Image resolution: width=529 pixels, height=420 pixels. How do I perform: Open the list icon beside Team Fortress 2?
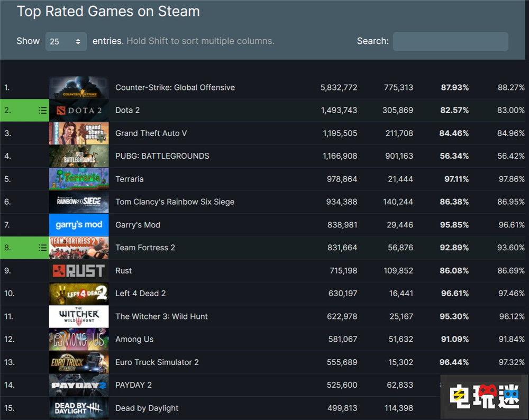tap(42, 248)
